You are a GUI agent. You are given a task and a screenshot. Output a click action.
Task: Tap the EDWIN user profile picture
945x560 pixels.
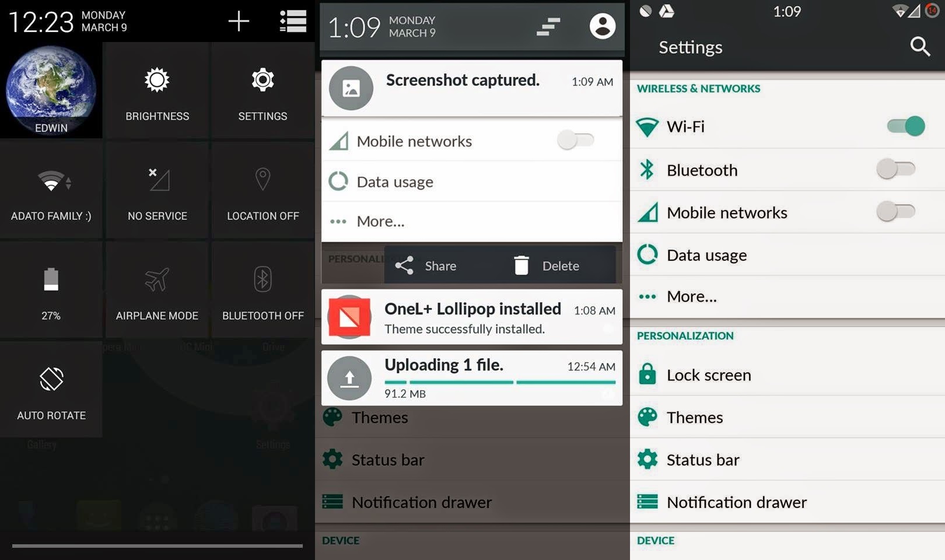click(51, 90)
